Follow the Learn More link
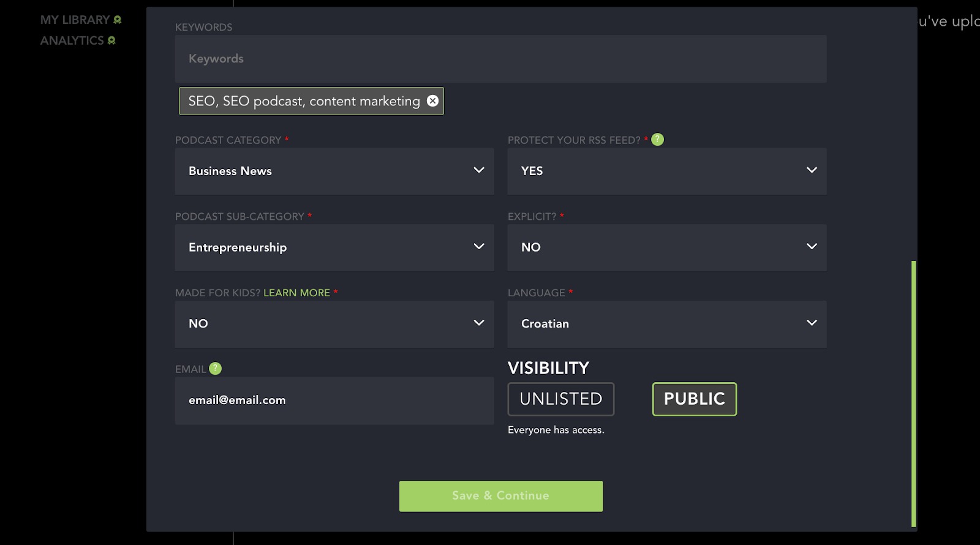Screen dimensions: 980x545 coord(297,293)
